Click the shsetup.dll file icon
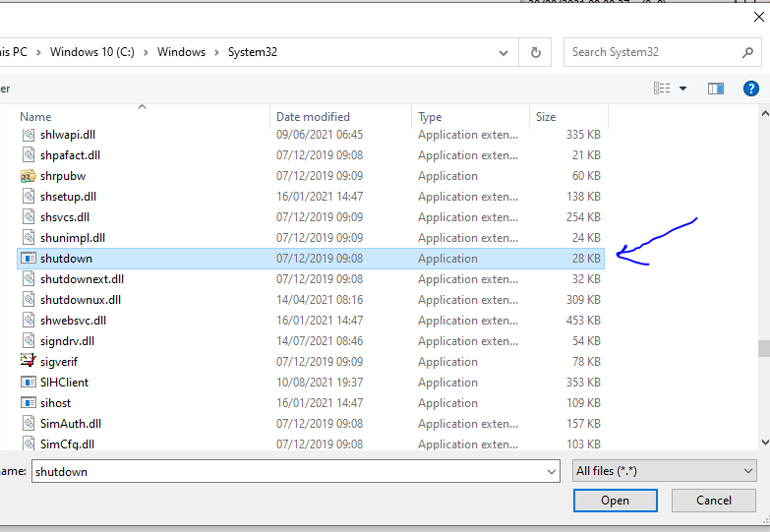The height and width of the screenshot is (532, 770). tap(29, 197)
